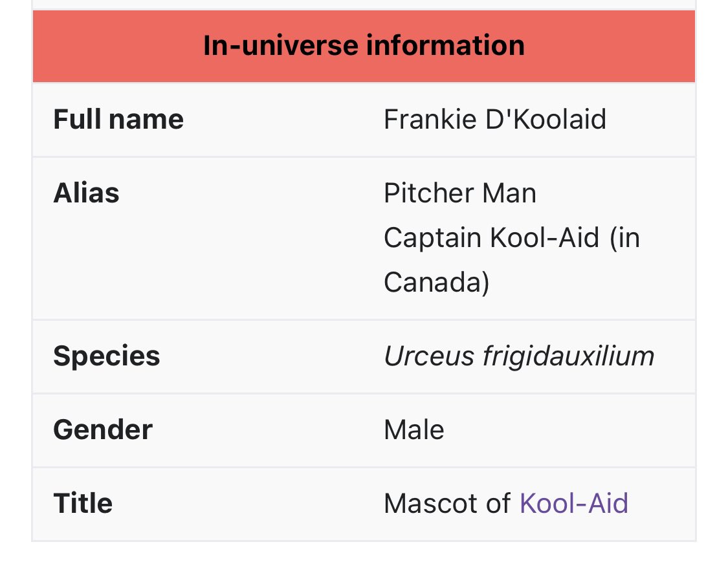Click the D'Koolaid surname text

point(546,119)
